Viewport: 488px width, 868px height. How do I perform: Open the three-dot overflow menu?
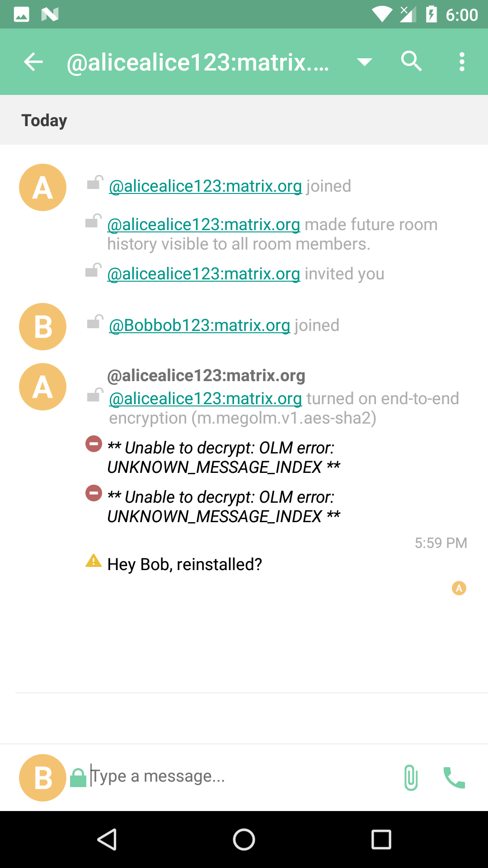[462, 62]
